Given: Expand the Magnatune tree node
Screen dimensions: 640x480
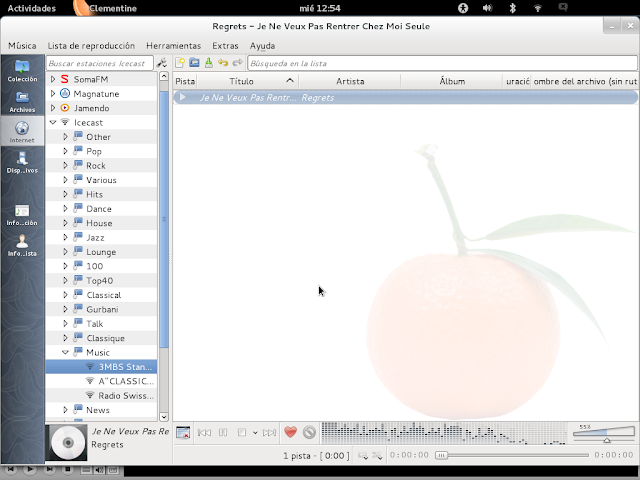Looking at the screenshot, I should [53, 93].
